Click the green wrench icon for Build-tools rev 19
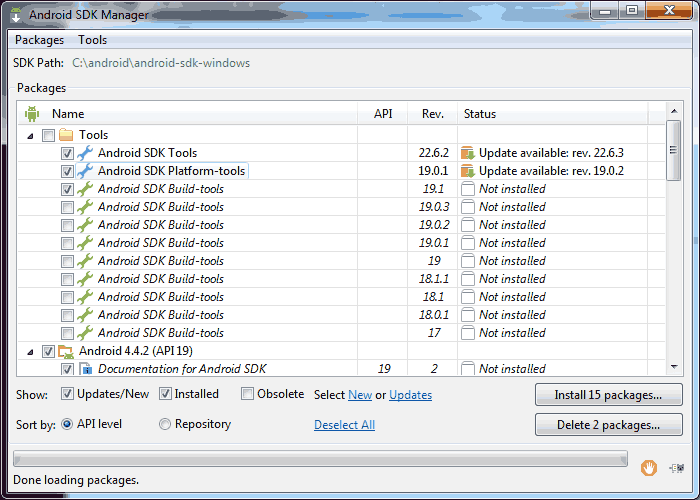This screenshot has width=700, height=500. 85,261
